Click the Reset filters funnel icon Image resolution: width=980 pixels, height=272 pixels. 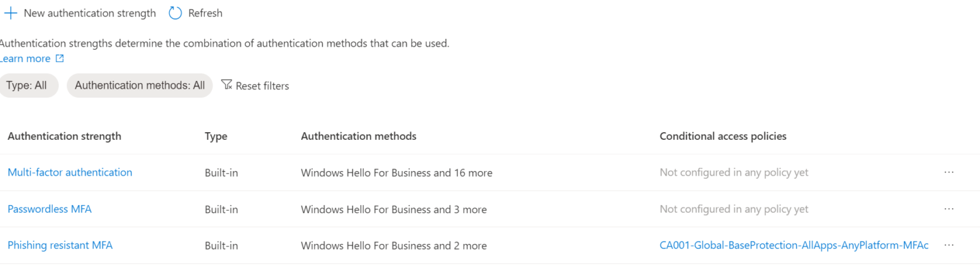(226, 85)
